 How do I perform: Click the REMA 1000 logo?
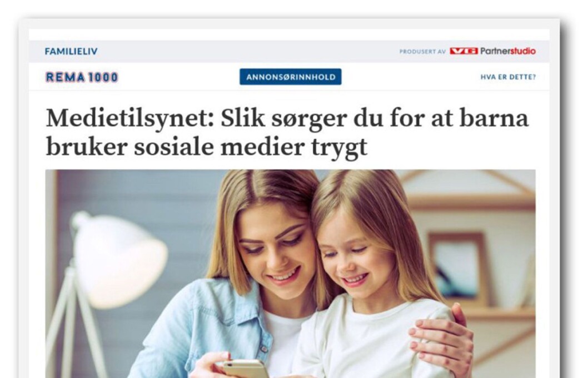[x=82, y=77]
